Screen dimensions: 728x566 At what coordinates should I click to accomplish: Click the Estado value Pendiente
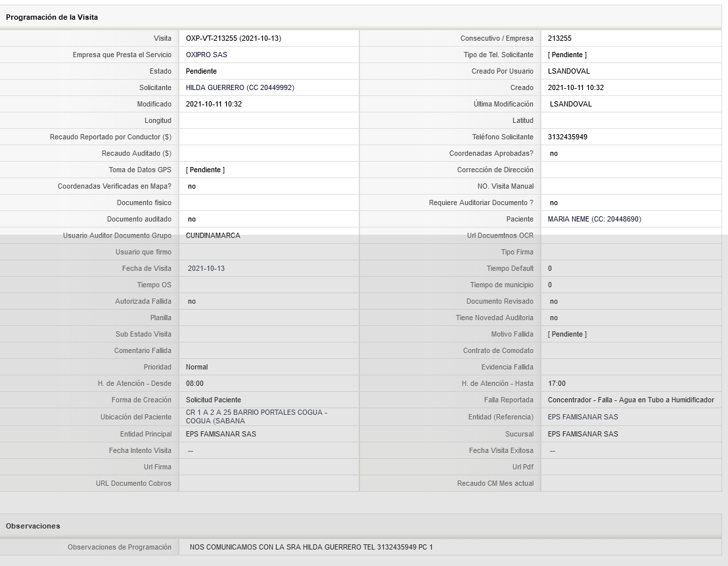point(201,72)
